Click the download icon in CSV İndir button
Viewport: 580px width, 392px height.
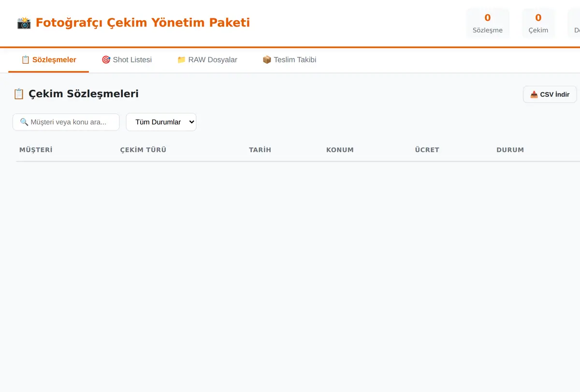click(x=534, y=95)
